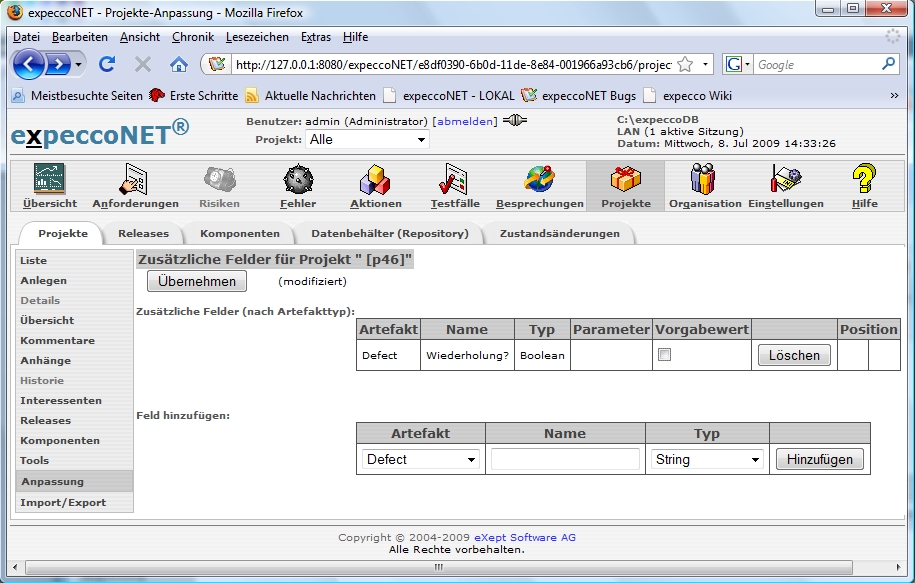Toggle the Vorgabewert checkbox for Wiederholung

point(664,355)
